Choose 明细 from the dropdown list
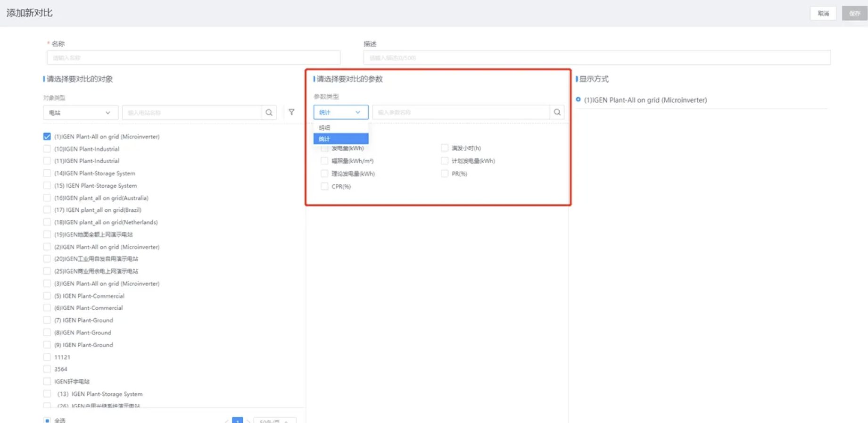 340,128
